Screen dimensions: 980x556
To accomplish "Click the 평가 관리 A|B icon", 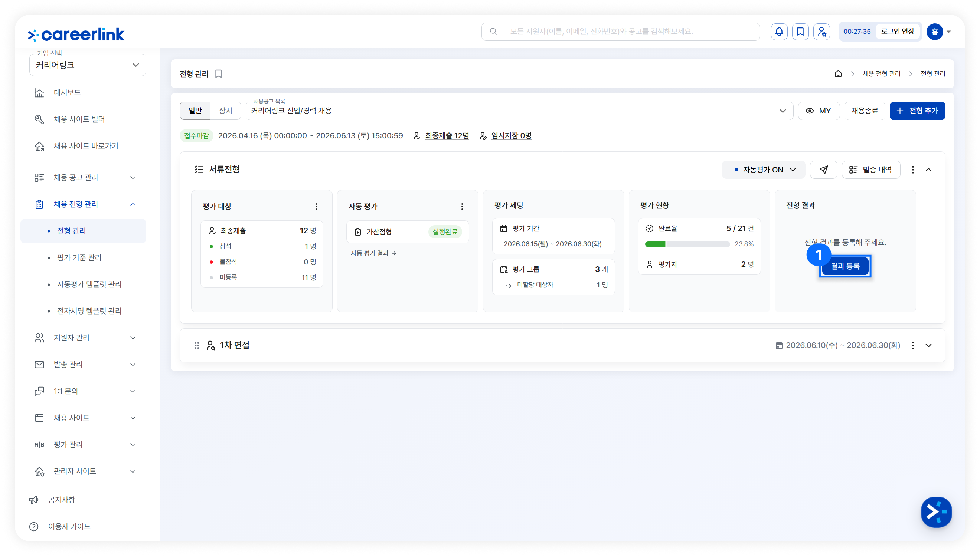I will [39, 445].
